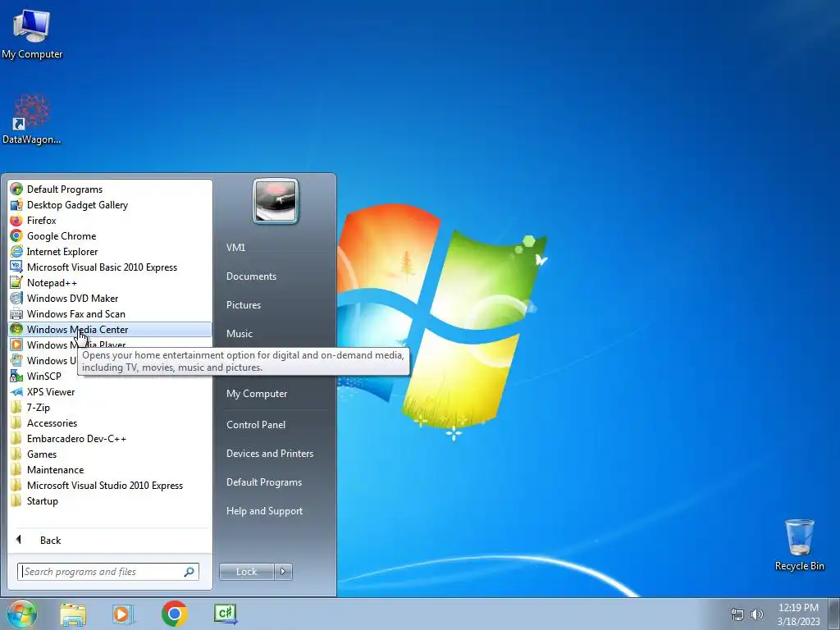Open the shutdown options arrow next to Lock

click(x=283, y=572)
